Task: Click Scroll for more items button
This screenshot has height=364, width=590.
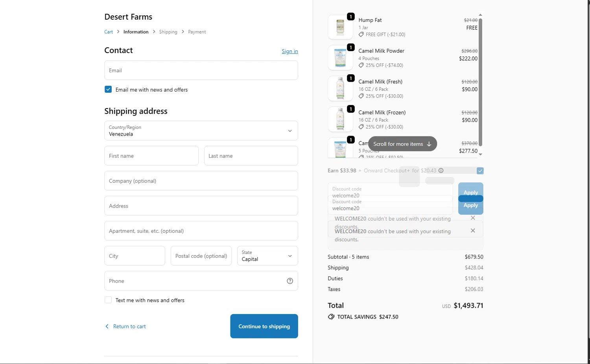Action: pyautogui.click(x=402, y=144)
